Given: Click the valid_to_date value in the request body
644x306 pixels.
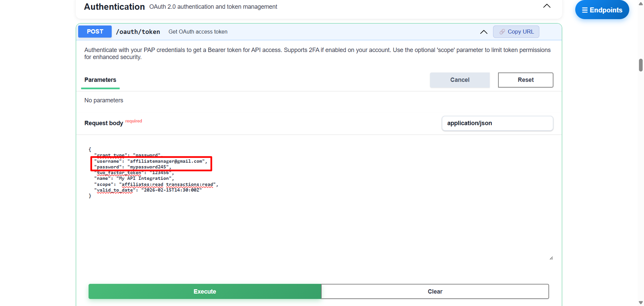Looking at the screenshot, I should click(172, 190).
